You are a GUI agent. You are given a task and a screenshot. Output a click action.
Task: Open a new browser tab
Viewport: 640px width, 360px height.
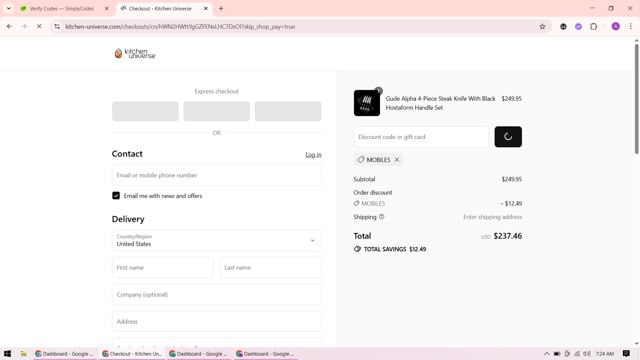[x=221, y=9]
